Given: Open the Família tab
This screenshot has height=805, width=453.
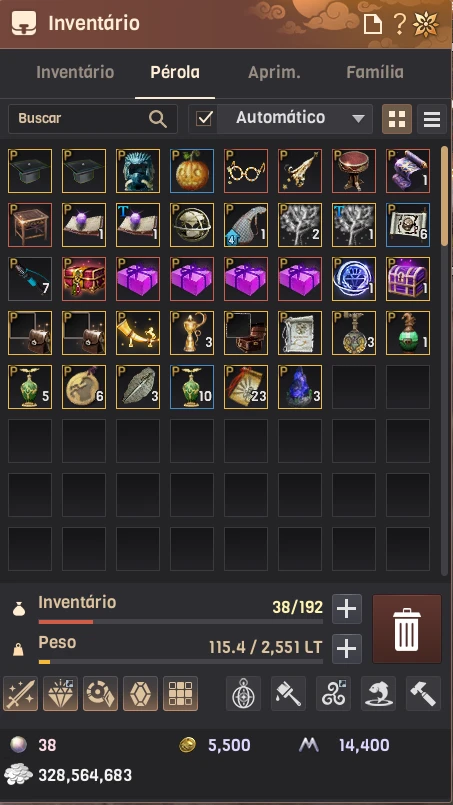Looking at the screenshot, I should point(375,72).
